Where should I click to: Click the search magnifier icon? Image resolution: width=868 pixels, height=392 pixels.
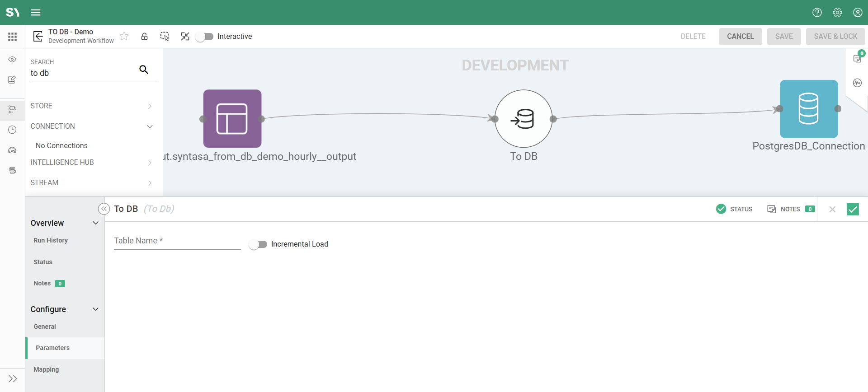[144, 70]
